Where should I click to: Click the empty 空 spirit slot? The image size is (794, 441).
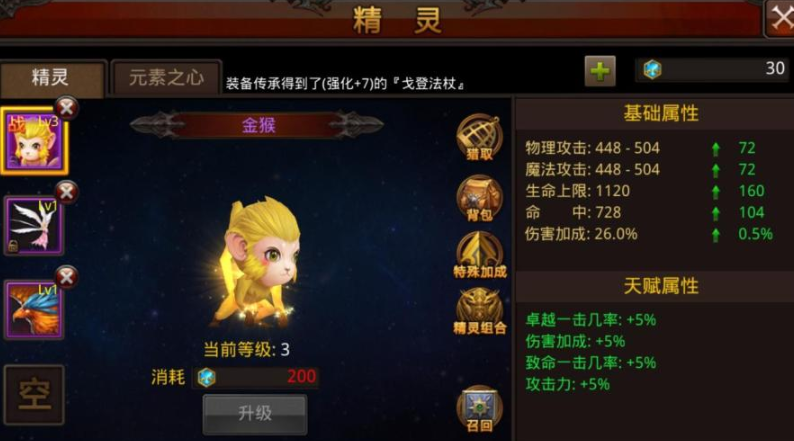34,394
